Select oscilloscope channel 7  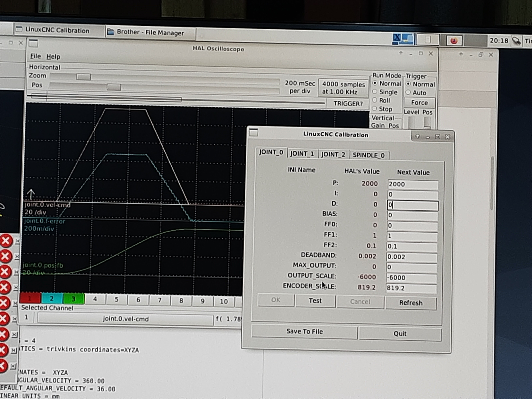pos(160,301)
